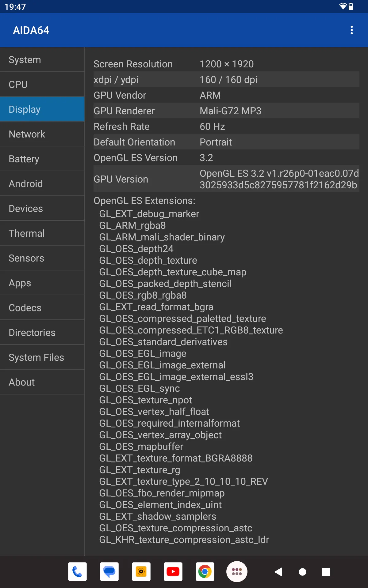The width and height of the screenshot is (368, 588).
Task: Go to the Network section
Action: (x=42, y=134)
